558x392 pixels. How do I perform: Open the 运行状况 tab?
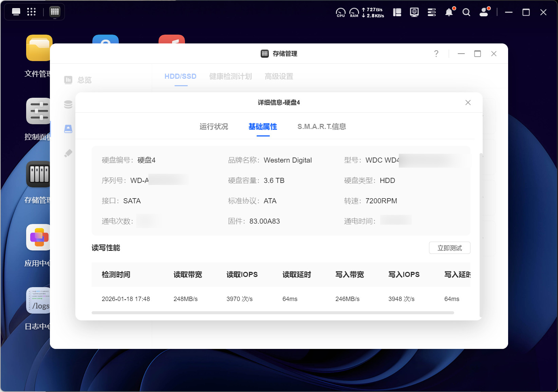[x=214, y=127]
